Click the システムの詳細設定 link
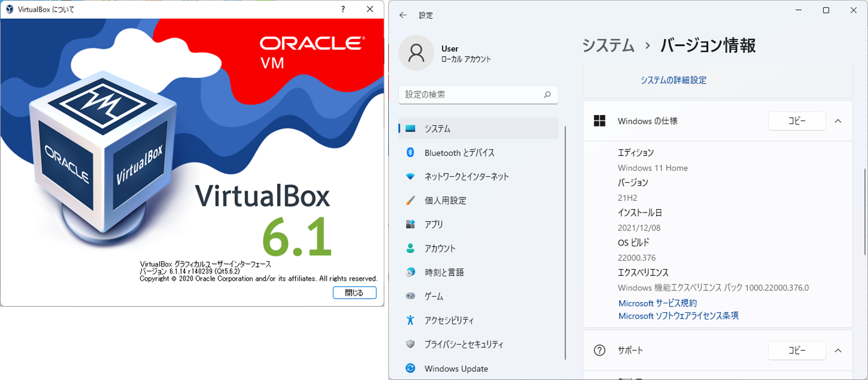This screenshot has height=380, width=868. [673, 80]
